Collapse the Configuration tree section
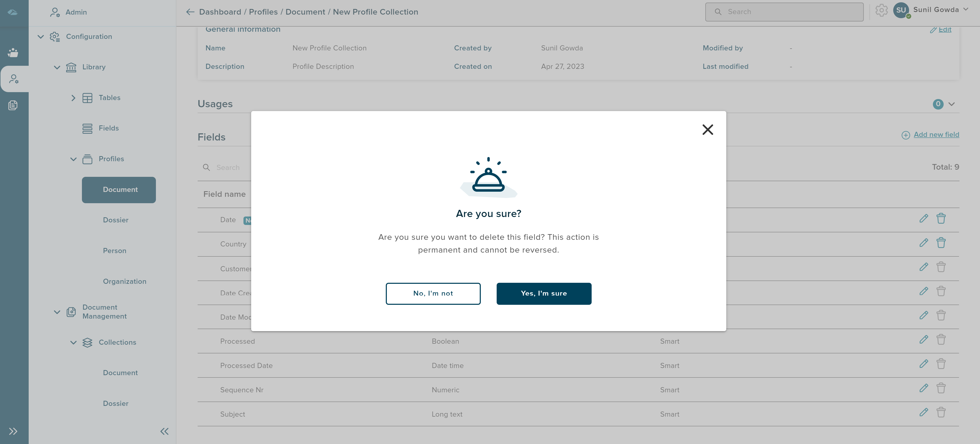This screenshot has width=980, height=444. point(40,36)
